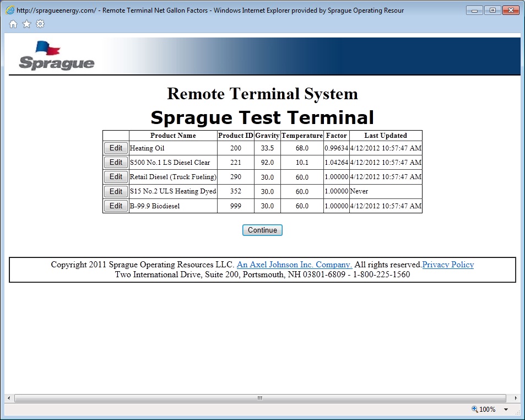Click product ID 200

(236, 148)
